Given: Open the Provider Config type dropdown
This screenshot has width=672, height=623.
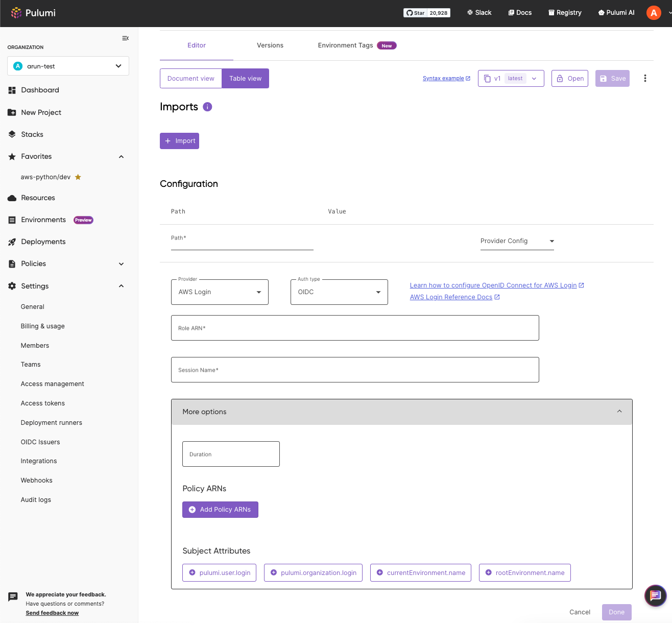Looking at the screenshot, I should [x=517, y=241].
